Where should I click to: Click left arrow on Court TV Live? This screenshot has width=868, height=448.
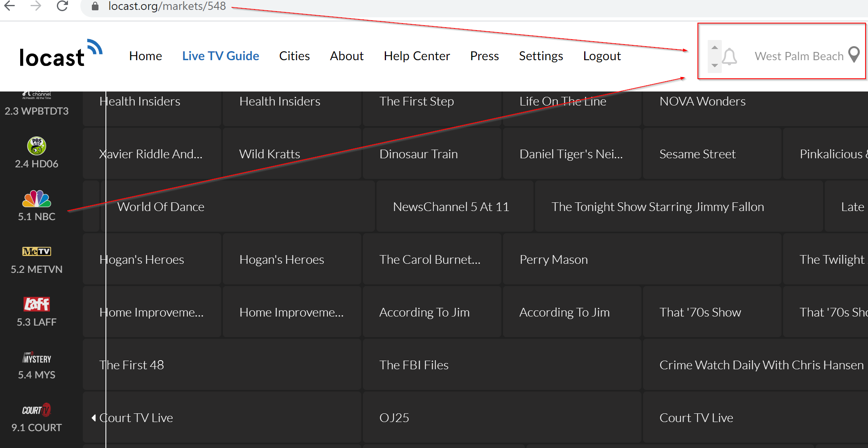pos(94,418)
